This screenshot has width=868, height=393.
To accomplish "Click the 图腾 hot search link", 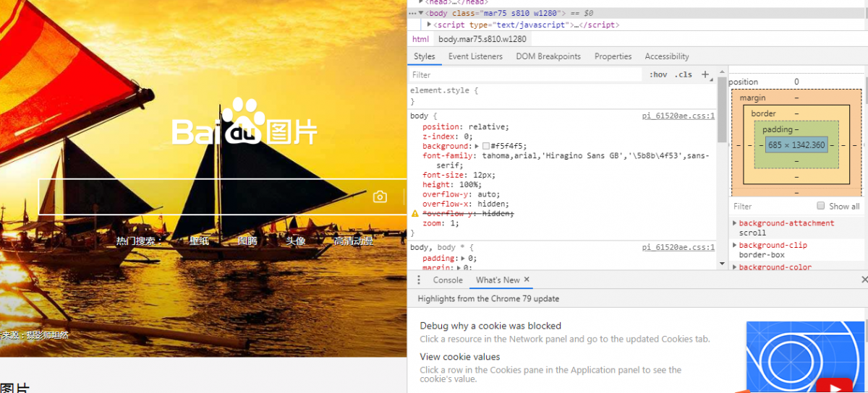I will click(x=247, y=241).
